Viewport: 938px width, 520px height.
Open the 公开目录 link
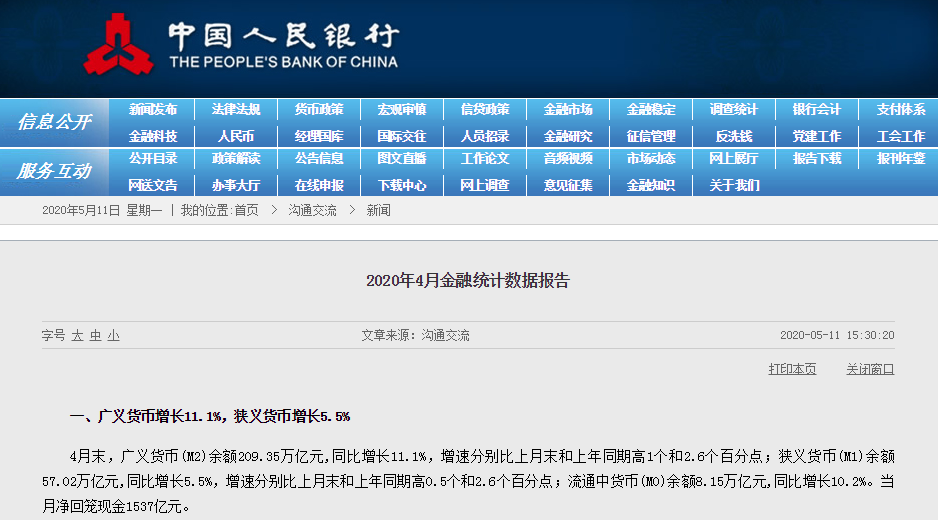coord(153,159)
